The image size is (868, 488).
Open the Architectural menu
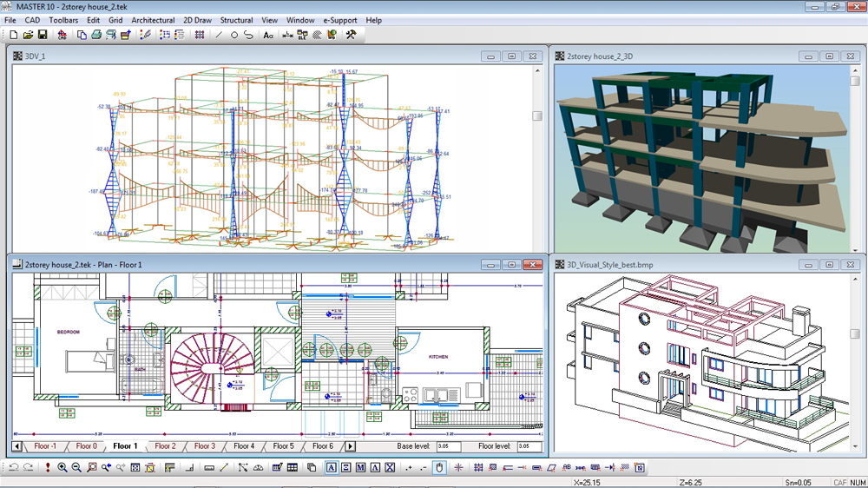click(153, 20)
